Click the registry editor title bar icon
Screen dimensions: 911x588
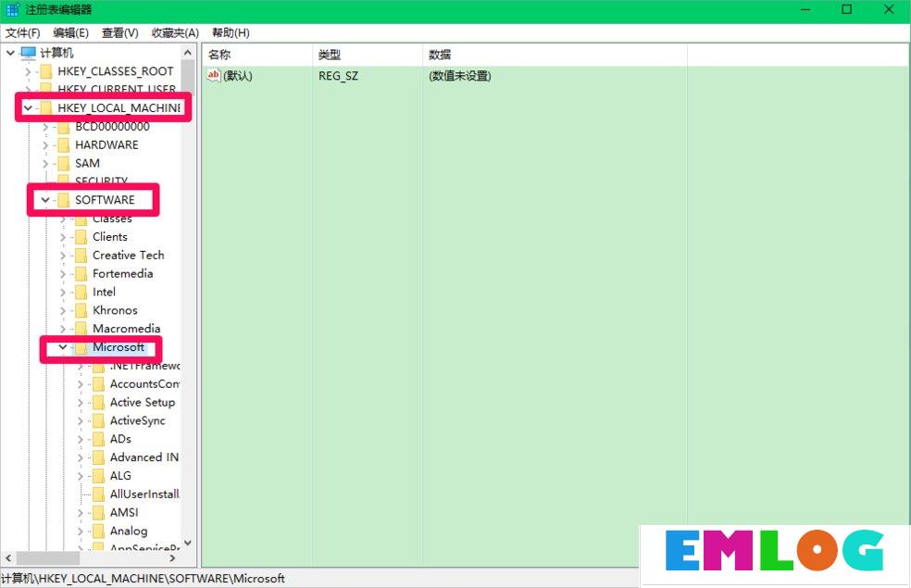(x=12, y=10)
